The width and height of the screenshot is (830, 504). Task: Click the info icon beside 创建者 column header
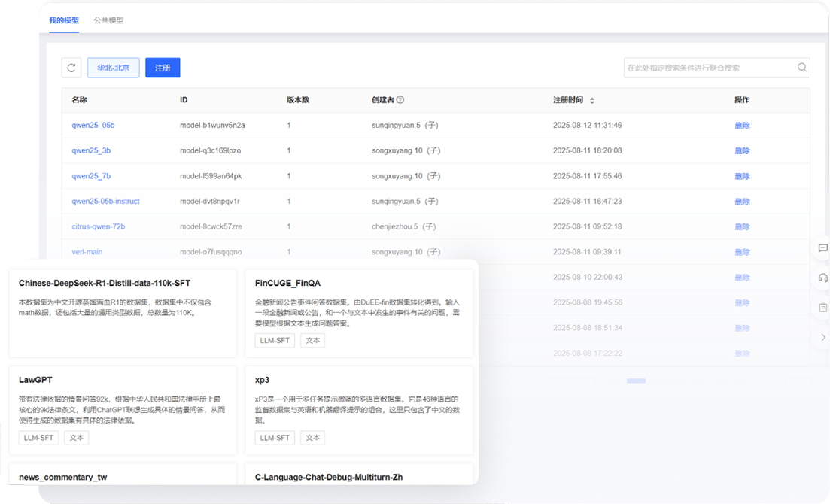pyautogui.click(x=399, y=99)
